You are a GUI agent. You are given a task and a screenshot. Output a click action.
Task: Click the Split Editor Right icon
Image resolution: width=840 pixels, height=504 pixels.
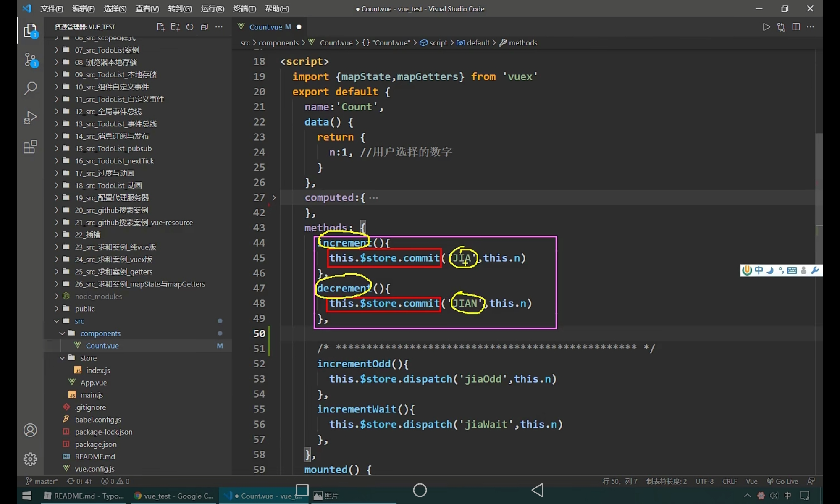(796, 27)
